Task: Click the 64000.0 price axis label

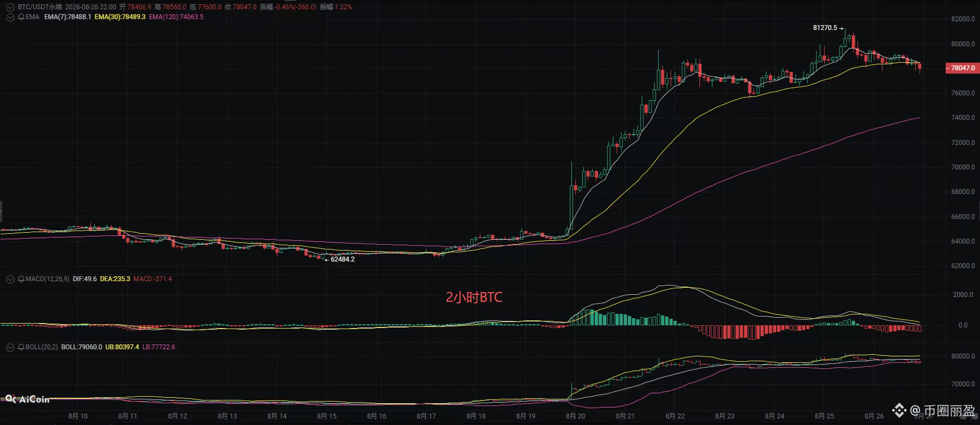Action: tap(963, 241)
